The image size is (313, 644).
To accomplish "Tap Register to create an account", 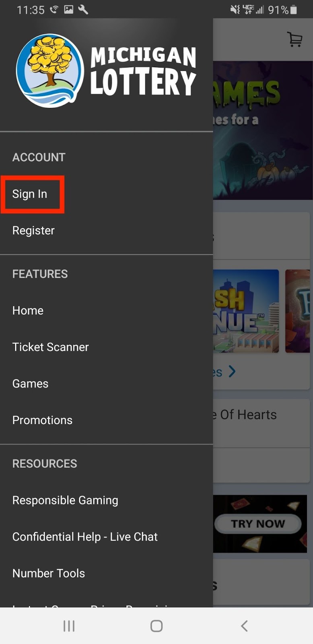I will point(33,230).
